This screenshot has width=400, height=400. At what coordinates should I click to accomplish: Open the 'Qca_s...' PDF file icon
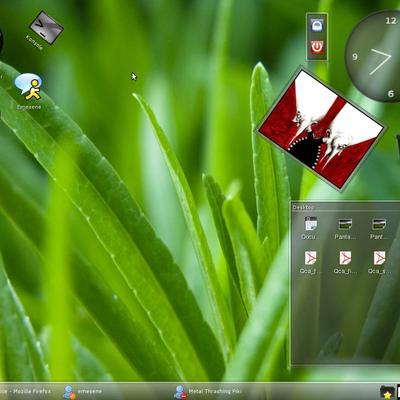pos(379,263)
